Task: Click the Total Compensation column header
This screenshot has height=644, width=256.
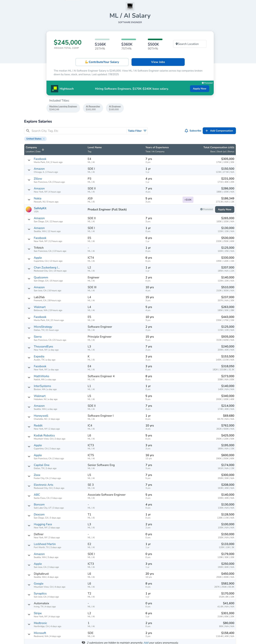Action: pyautogui.click(x=219, y=147)
